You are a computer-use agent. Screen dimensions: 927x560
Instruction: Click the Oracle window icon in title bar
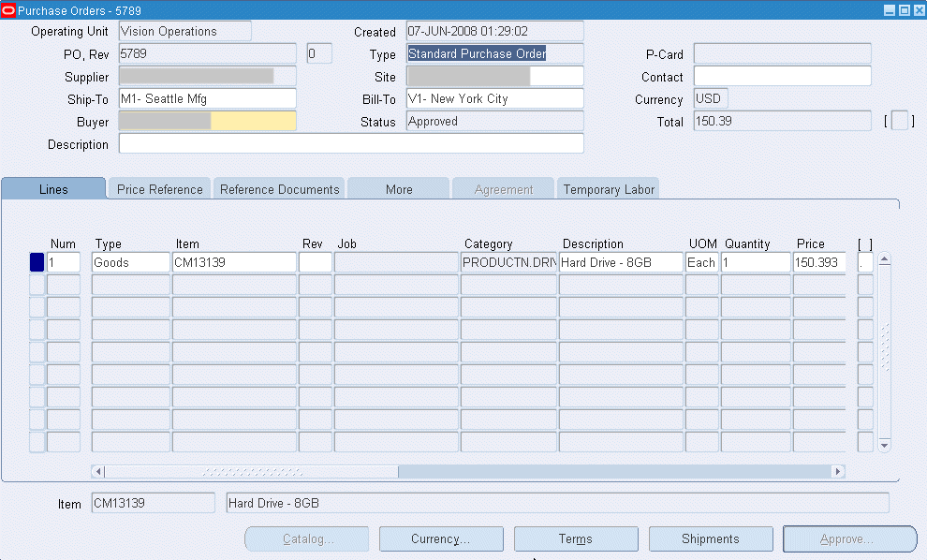8,10
